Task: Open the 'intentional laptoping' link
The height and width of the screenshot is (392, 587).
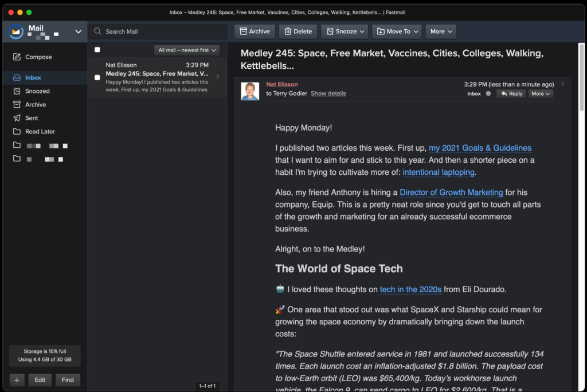Action: tap(439, 173)
